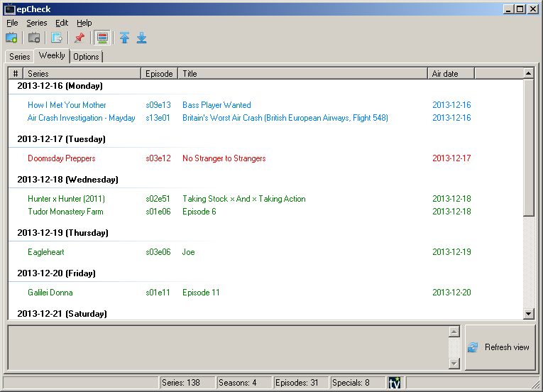Screen dimensions: 543x392
Task: Click Seasons: 4 in status bar
Action: click(238, 383)
